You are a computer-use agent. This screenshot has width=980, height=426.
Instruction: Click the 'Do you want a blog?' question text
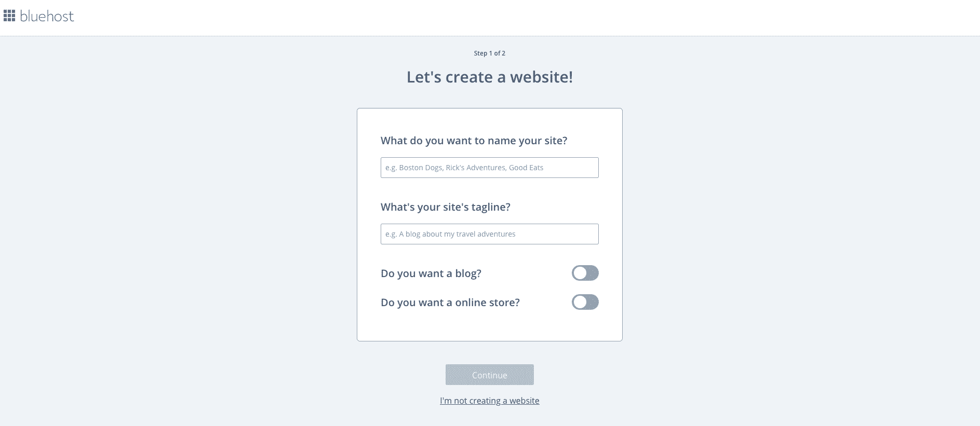431,273
